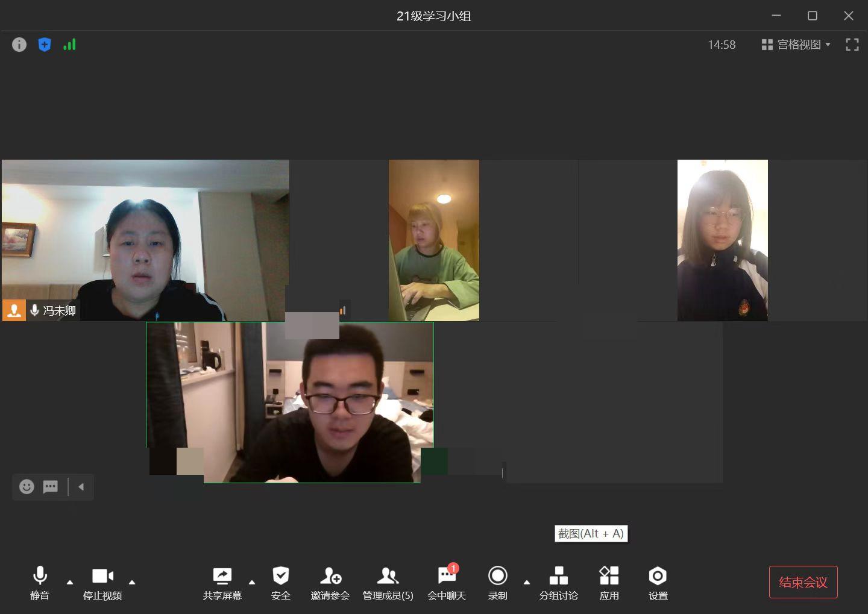This screenshot has width=868, height=614.
Task: Open the quick chat bubble icon
Action: (x=51, y=487)
